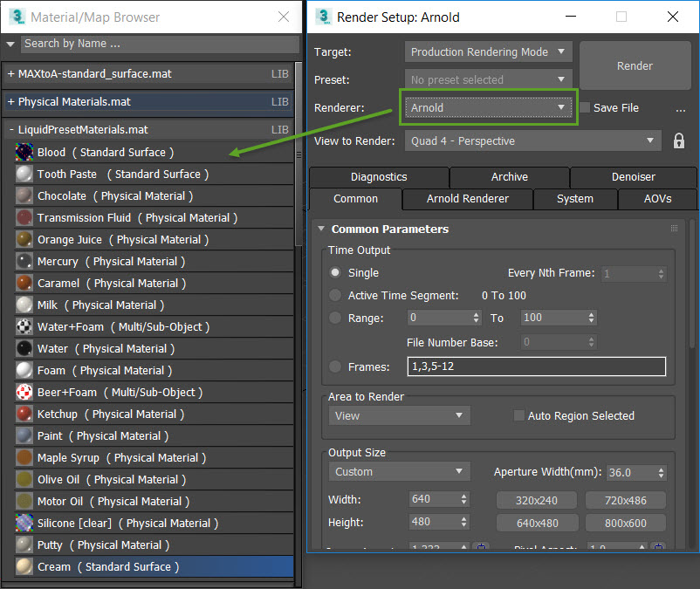Switch to the AOVs tab

[657, 199]
